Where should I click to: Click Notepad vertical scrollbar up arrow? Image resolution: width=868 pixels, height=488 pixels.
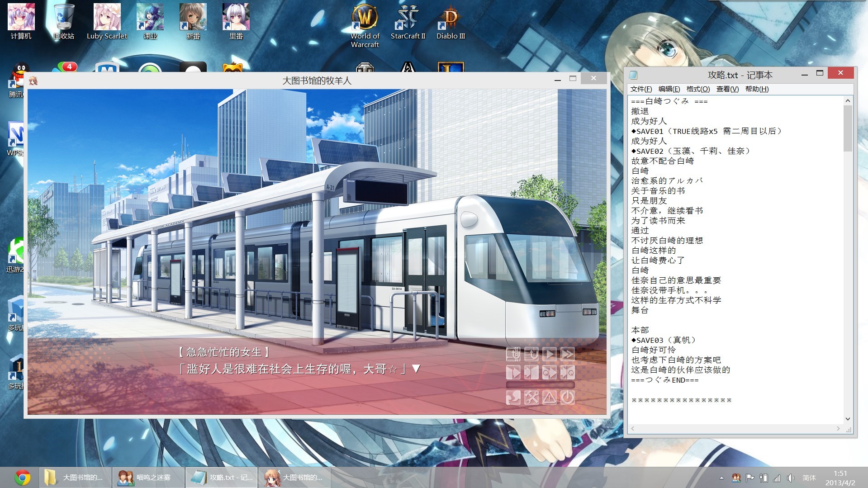[x=848, y=101]
